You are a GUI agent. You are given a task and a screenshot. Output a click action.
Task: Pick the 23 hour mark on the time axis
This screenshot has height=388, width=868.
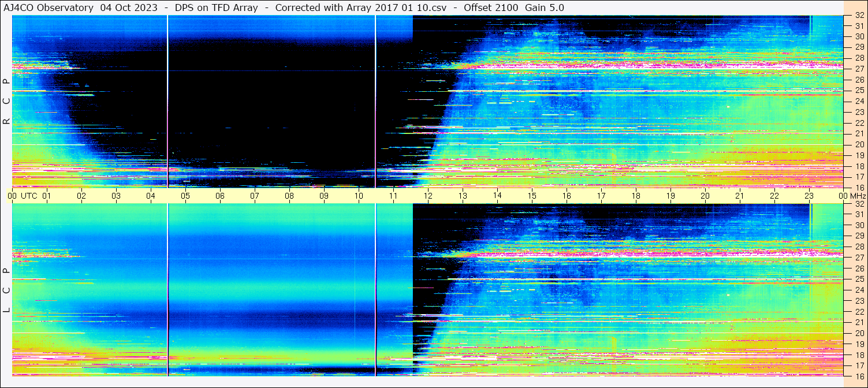(809, 196)
